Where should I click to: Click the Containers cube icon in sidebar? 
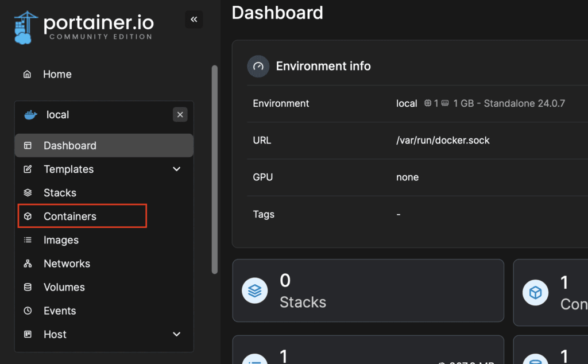[x=28, y=216]
